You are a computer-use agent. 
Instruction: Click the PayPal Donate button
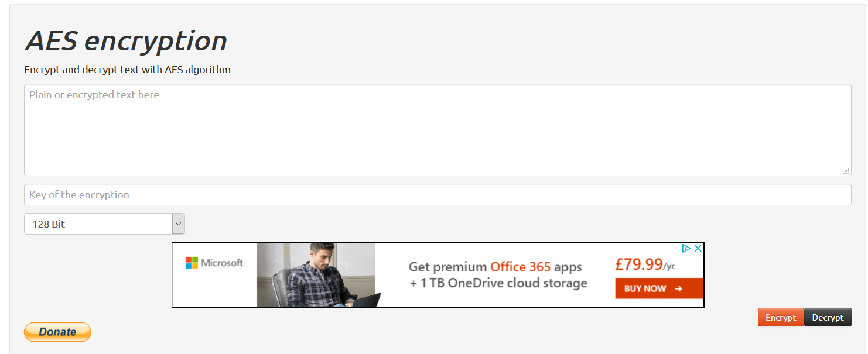coord(57,332)
